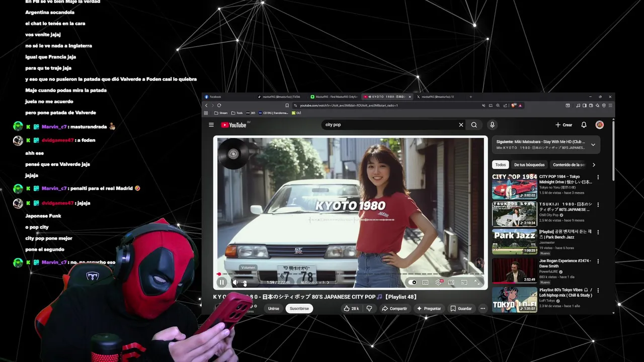Screen dimensions: 644x362
Task: Open the CITY POP 1984 thumbnail
Action: (x=514, y=187)
